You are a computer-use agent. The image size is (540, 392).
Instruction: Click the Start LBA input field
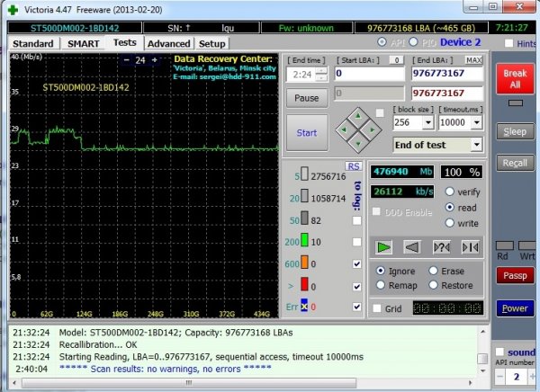(x=369, y=74)
